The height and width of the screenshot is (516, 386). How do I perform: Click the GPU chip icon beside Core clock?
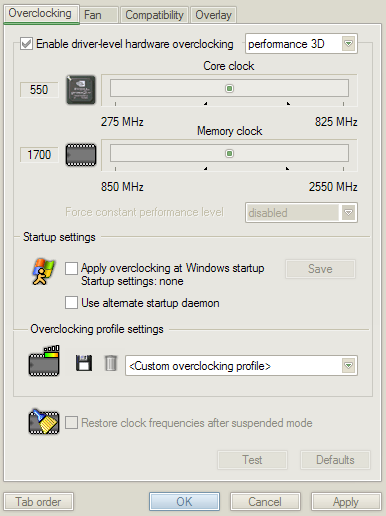pyautogui.click(x=81, y=90)
